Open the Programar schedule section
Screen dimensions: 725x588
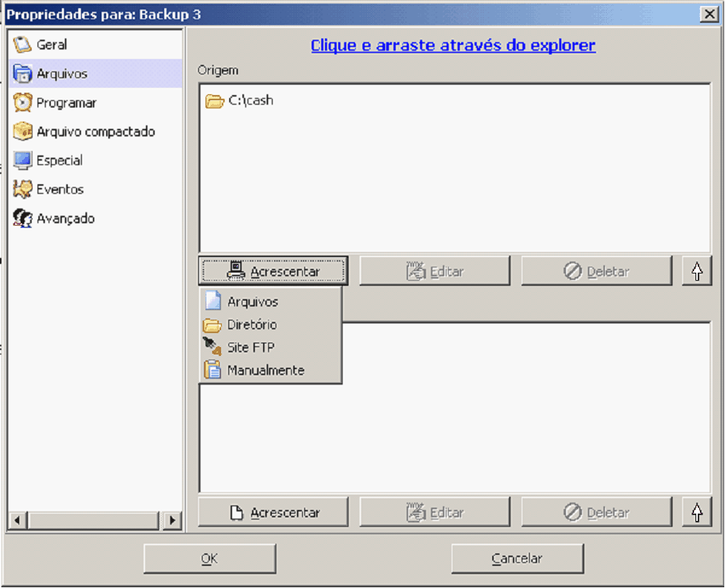click(66, 103)
